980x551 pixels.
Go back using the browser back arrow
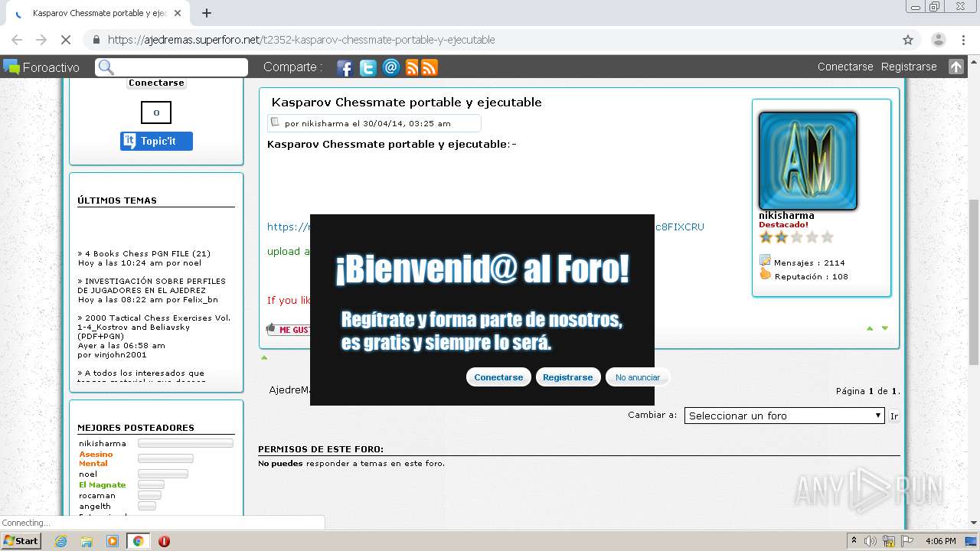point(17,40)
